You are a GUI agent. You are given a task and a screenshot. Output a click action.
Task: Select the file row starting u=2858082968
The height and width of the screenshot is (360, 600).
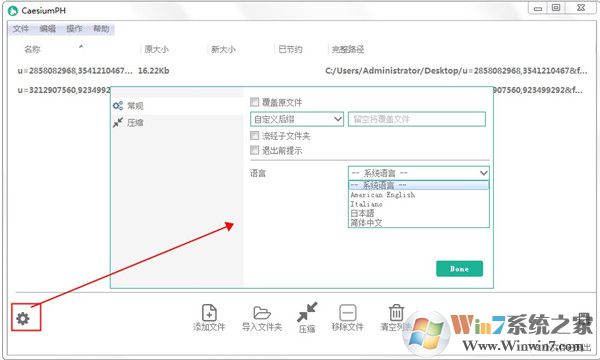click(x=302, y=71)
